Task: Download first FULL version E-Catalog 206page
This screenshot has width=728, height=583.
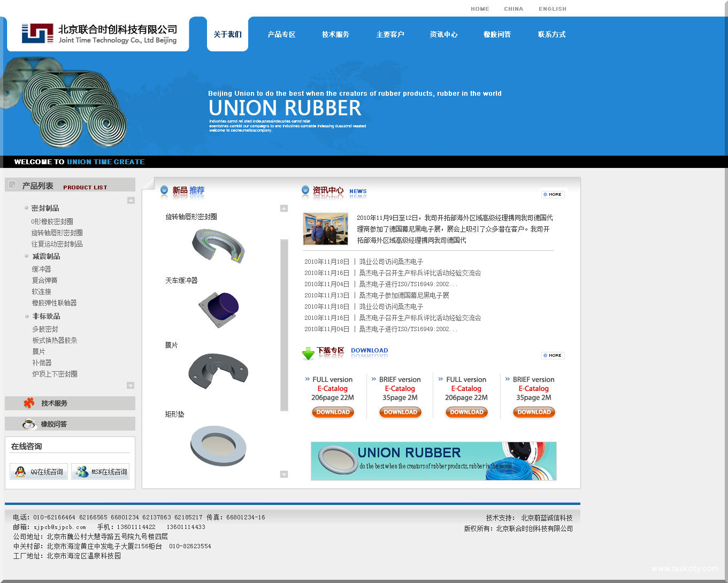Action: 333,412
